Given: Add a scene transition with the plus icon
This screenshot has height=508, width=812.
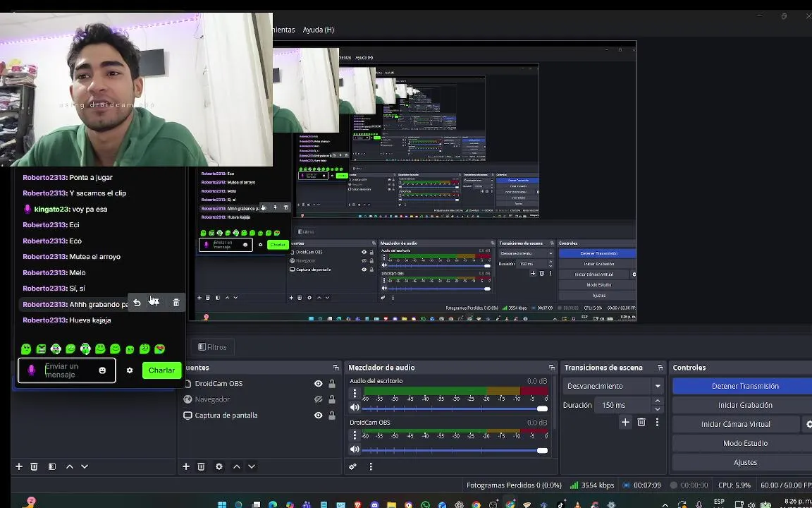Looking at the screenshot, I should [x=625, y=422].
